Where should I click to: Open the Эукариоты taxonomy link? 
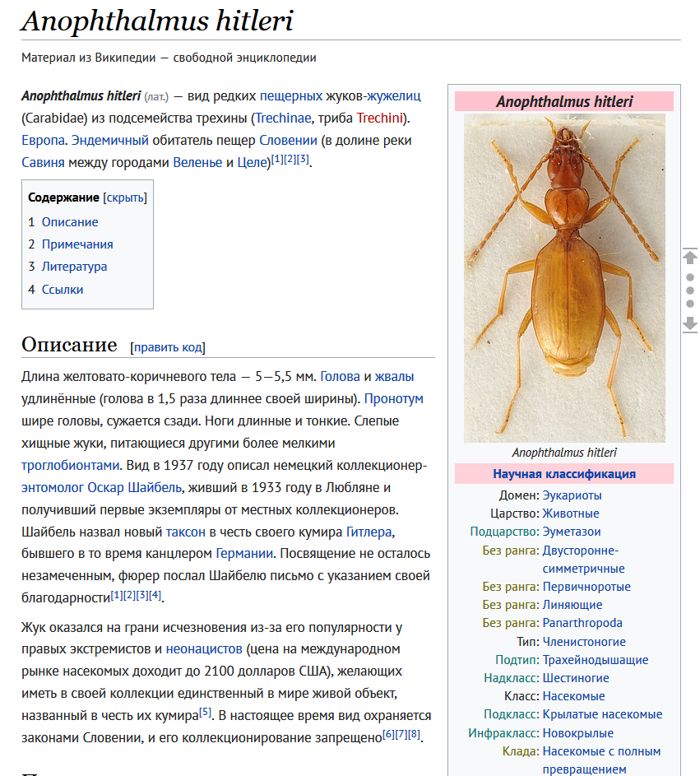click(572, 495)
